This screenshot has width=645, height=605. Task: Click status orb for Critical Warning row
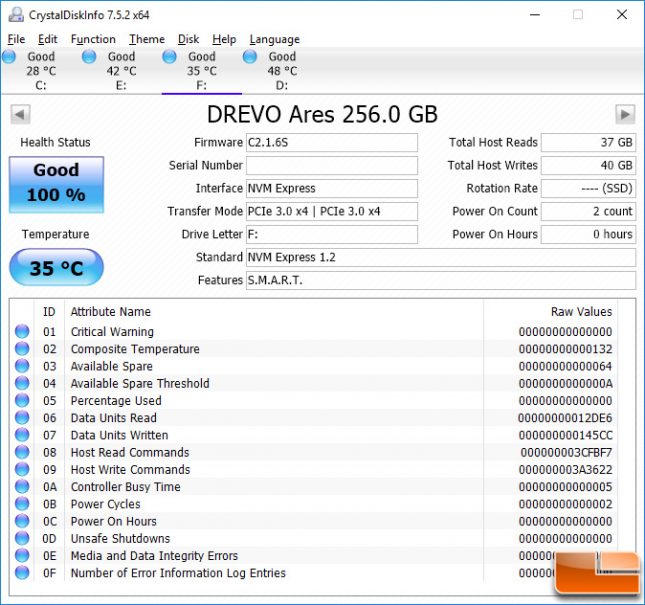[22, 331]
